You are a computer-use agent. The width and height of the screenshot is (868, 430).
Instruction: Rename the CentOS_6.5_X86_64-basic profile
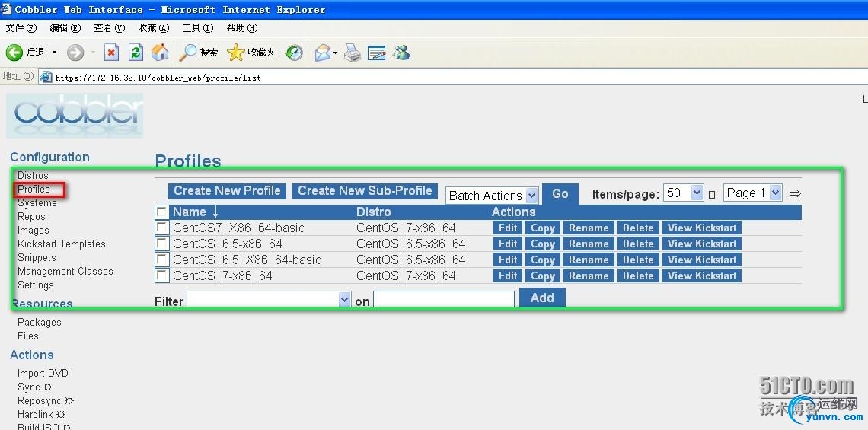pyautogui.click(x=589, y=260)
